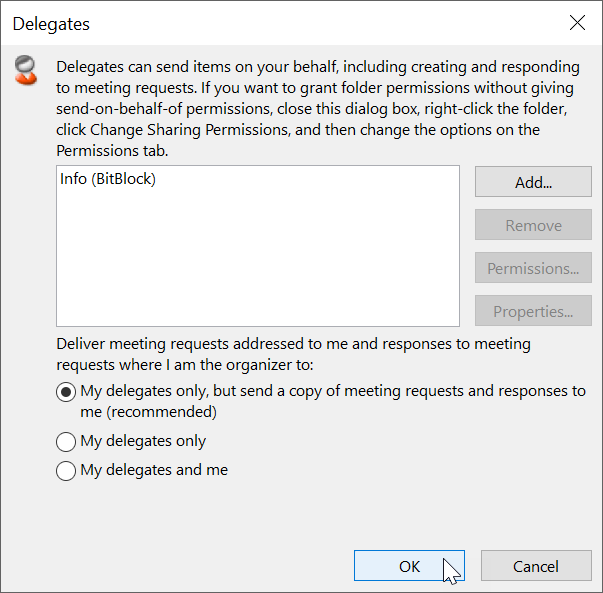
Task: Click the delegate person icon
Action: [x=26, y=70]
